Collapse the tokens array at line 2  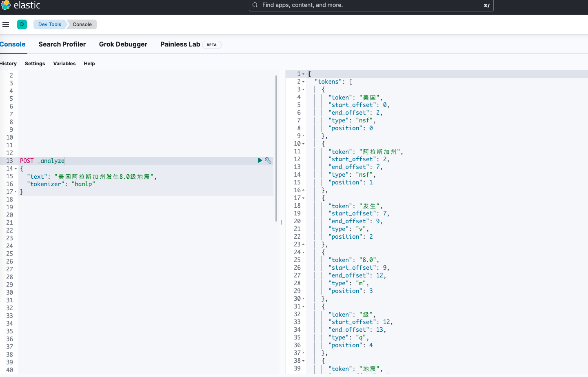[x=303, y=82]
